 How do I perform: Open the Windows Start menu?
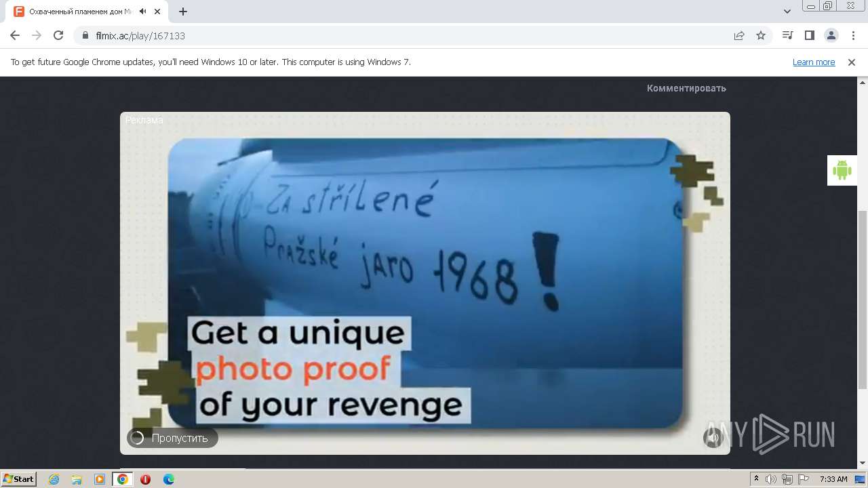18,479
